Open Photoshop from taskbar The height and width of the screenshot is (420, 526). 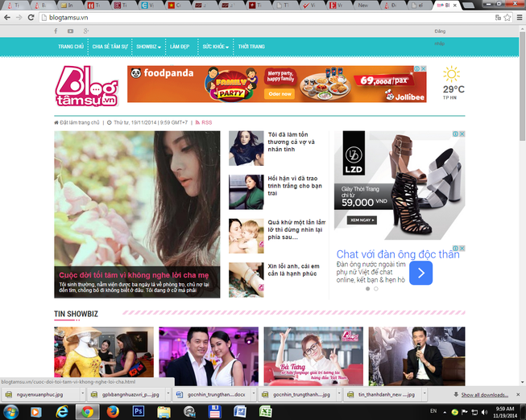click(139, 411)
